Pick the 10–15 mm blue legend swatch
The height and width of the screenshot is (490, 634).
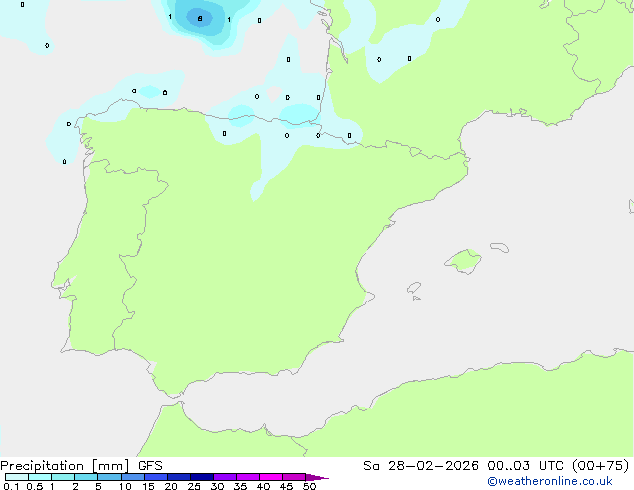coord(132,477)
